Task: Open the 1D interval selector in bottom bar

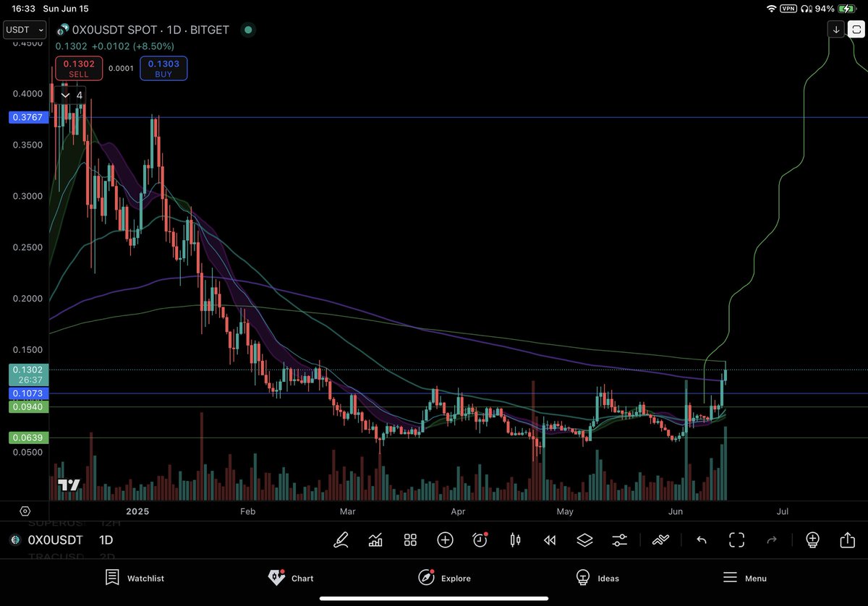Action: click(106, 539)
